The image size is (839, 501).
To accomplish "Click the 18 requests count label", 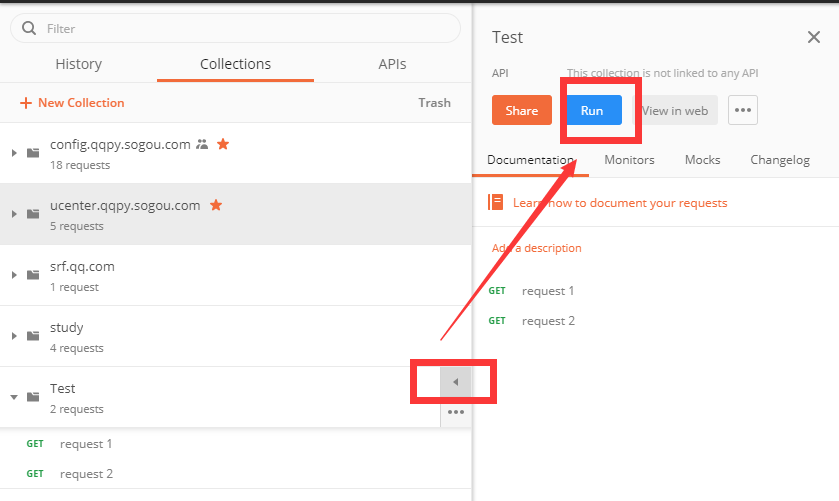I will coord(80,165).
